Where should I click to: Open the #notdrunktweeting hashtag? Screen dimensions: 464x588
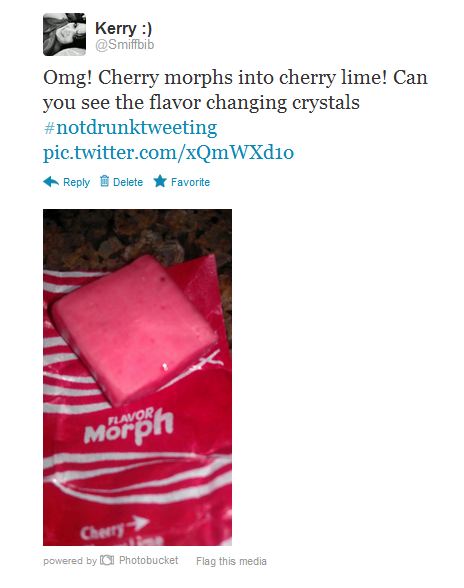coord(130,128)
